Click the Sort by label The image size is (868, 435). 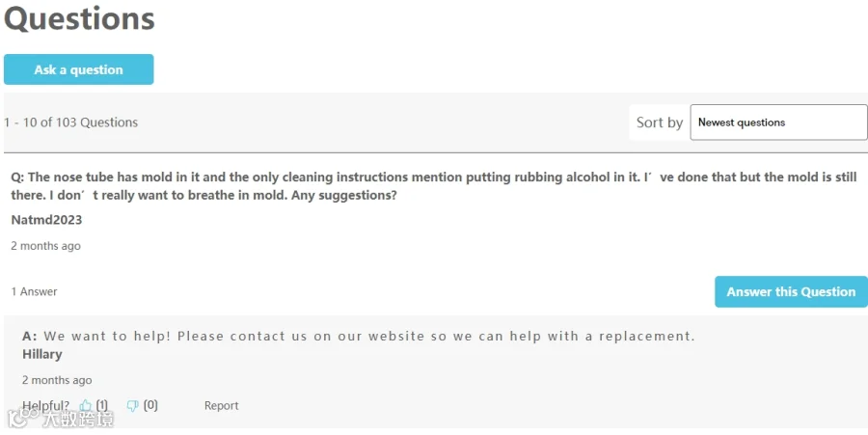point(660,122)
